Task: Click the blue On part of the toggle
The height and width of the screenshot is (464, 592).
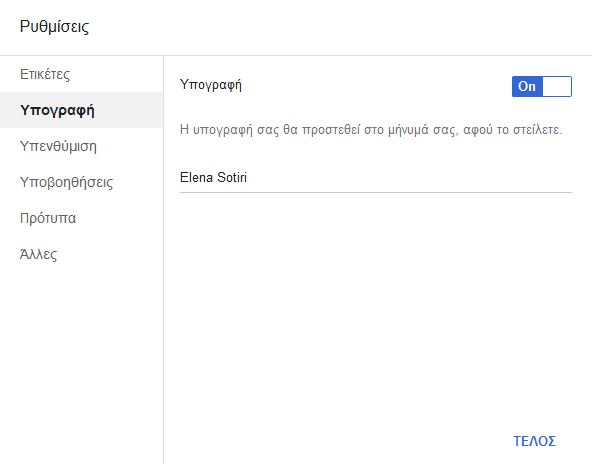Action: click(527, 86)
